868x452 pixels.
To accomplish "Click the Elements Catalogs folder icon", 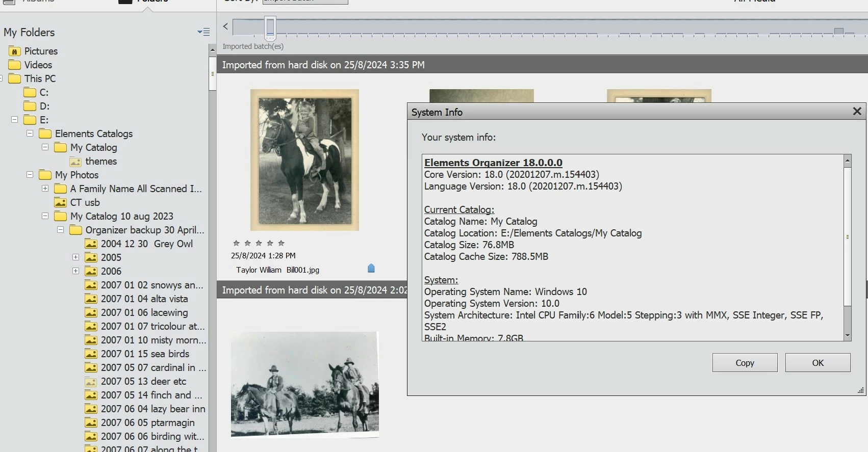I will point(45,134).
